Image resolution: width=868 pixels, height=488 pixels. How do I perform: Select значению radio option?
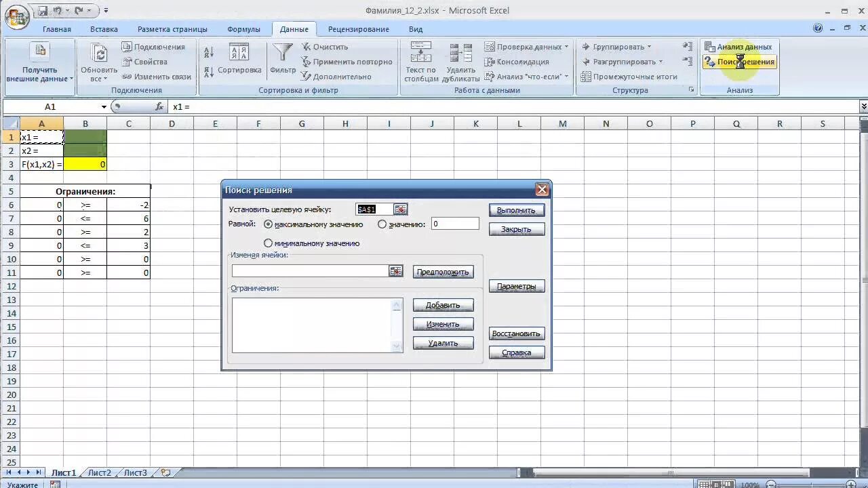[382, 224]
